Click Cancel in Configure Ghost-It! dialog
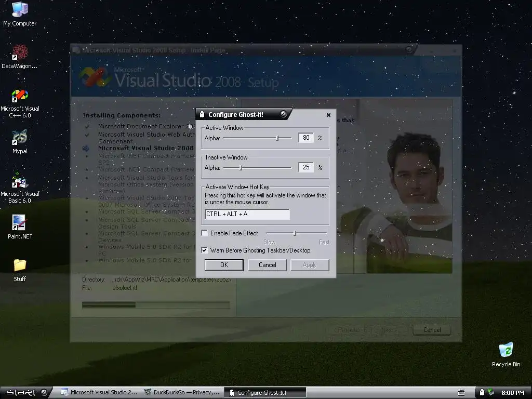This screenshot has height=399, width=532. (268, 265)
